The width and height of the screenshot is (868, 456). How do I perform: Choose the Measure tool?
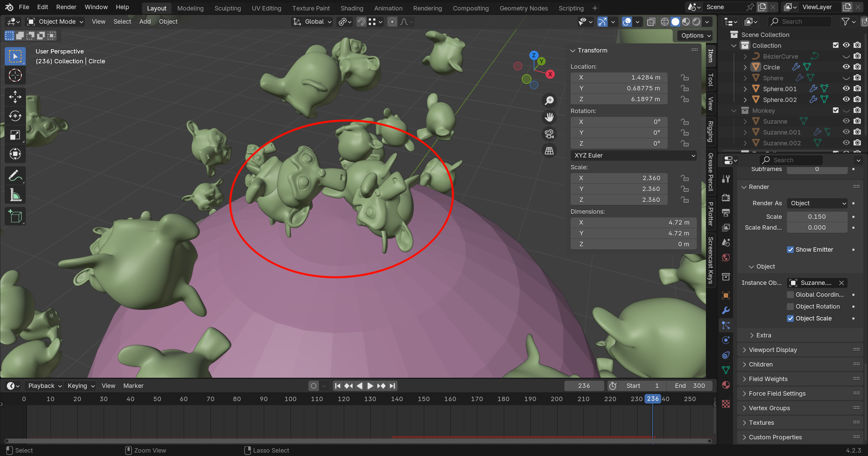coord(15,195)
